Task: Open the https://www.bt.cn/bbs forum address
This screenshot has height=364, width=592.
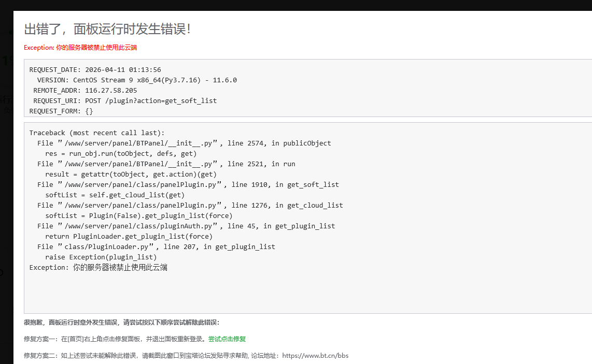Action: pos(315,356)
